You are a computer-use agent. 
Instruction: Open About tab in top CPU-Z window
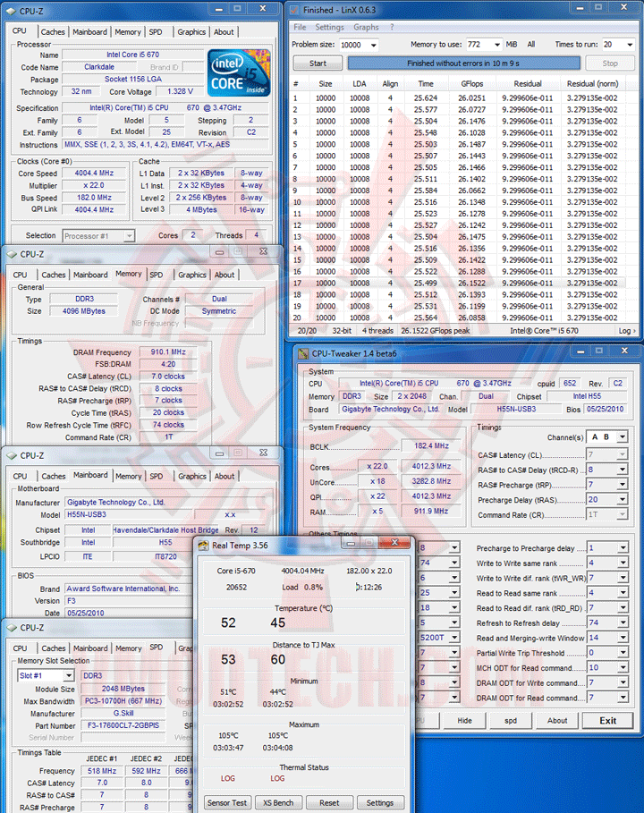point(224,32)
